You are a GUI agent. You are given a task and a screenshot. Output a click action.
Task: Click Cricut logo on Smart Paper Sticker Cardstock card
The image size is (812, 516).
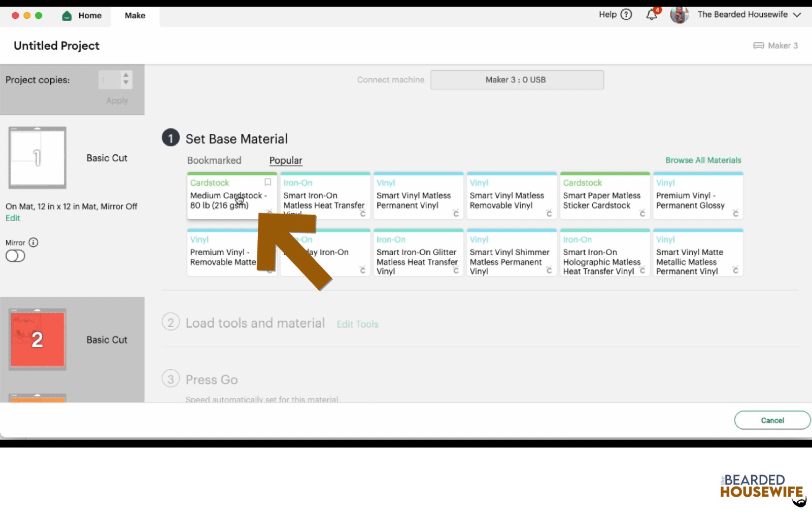(642, 214)
